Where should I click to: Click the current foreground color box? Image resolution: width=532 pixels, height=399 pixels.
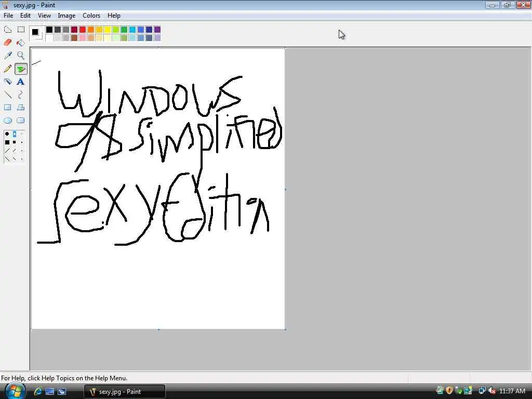pyautogui.click(x=35, y=32)
